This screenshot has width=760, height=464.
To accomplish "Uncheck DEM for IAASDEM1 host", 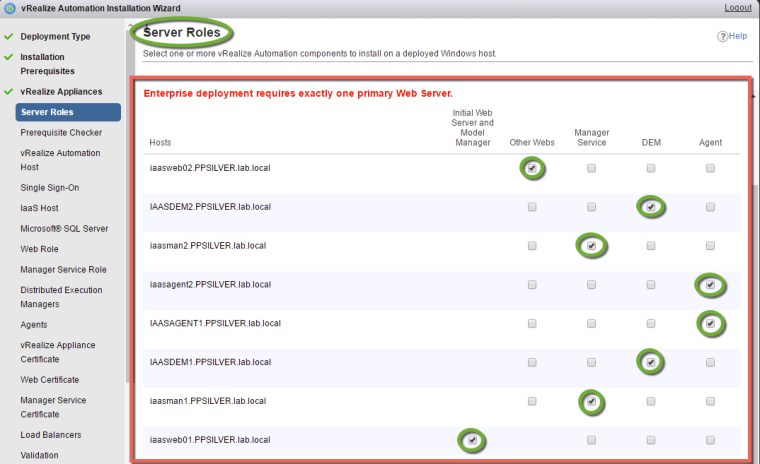I will (651, 362).
